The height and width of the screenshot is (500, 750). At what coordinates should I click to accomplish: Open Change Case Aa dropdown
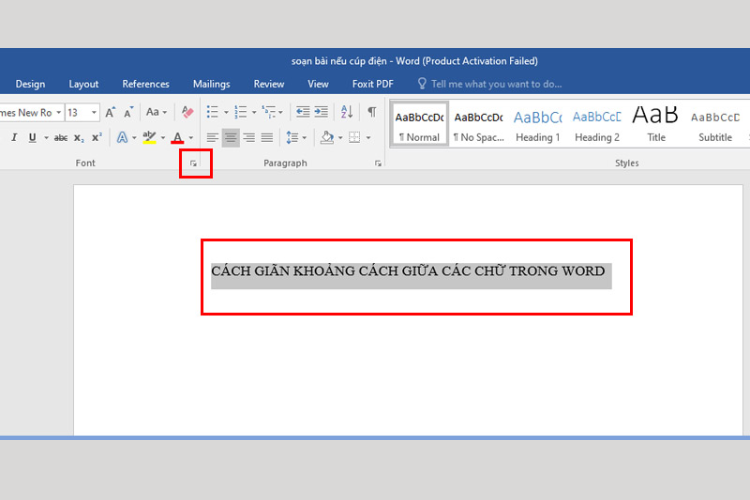[x=156, y=112]
